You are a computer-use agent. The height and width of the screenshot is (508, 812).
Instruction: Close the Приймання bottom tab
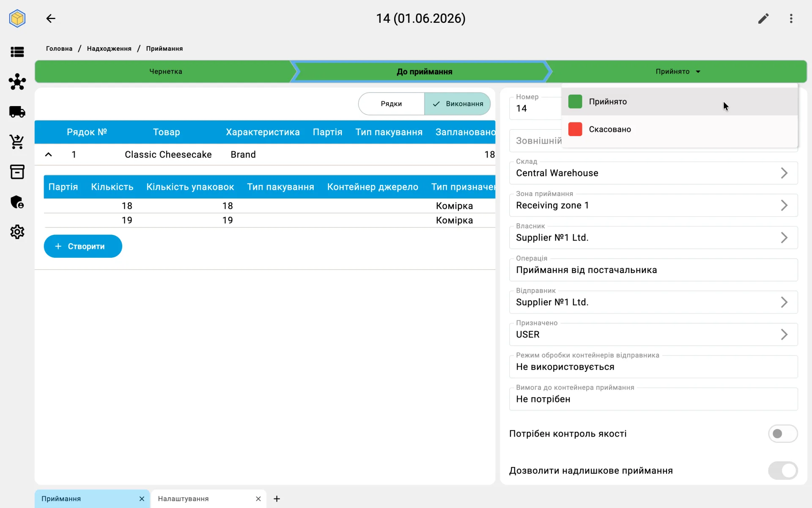(142, 499)
